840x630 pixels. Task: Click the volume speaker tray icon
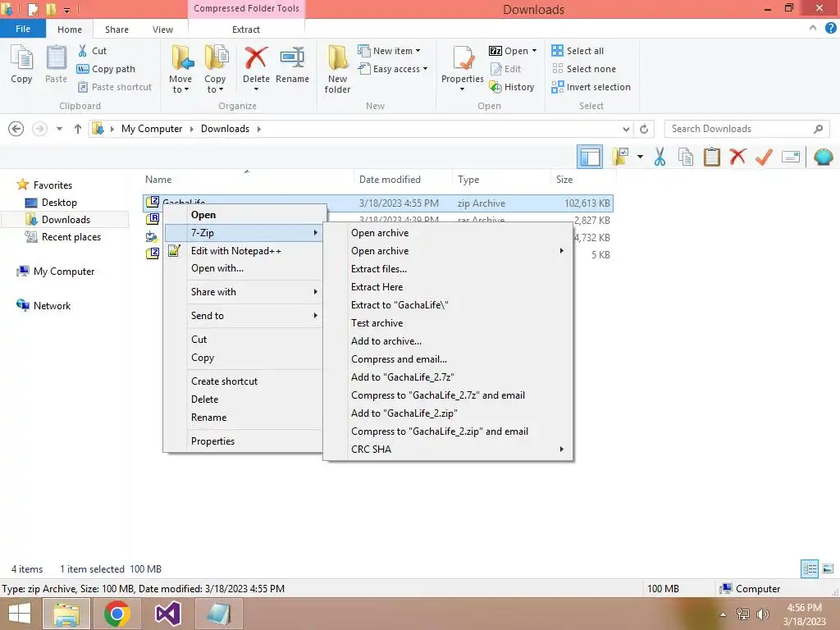763,614
